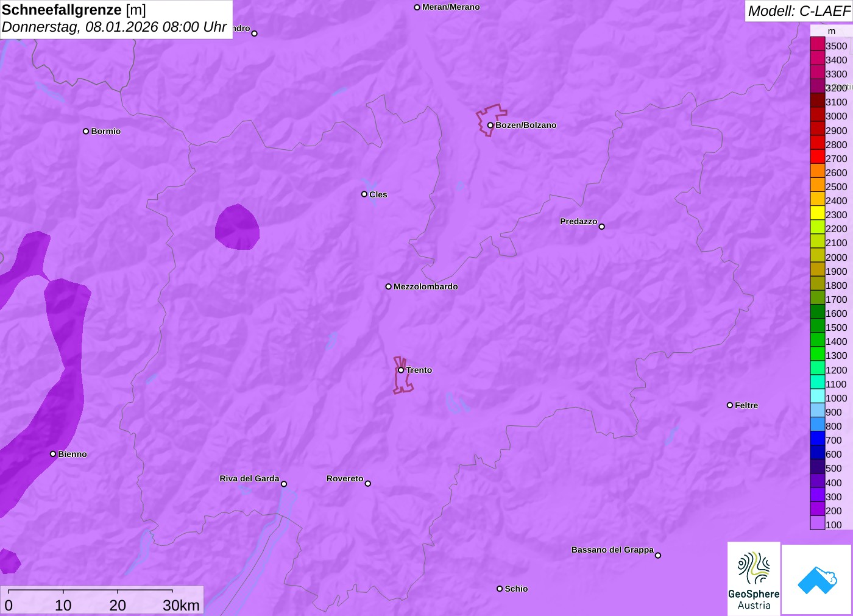Click the 400 m violet legend swatch
The image size is (853, 616).
817,481
